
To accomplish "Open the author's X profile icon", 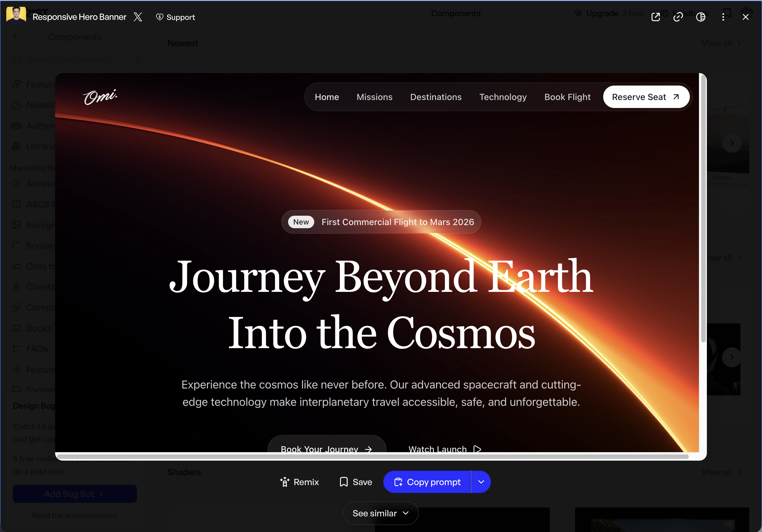I will [138, 17].
